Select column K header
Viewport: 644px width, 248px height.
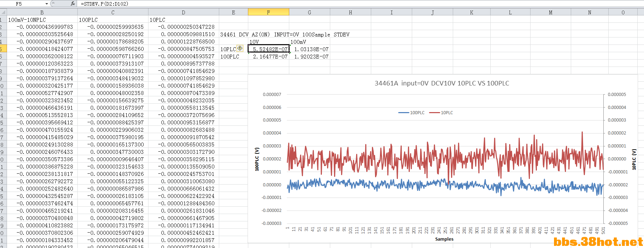[x=472, y=12]
